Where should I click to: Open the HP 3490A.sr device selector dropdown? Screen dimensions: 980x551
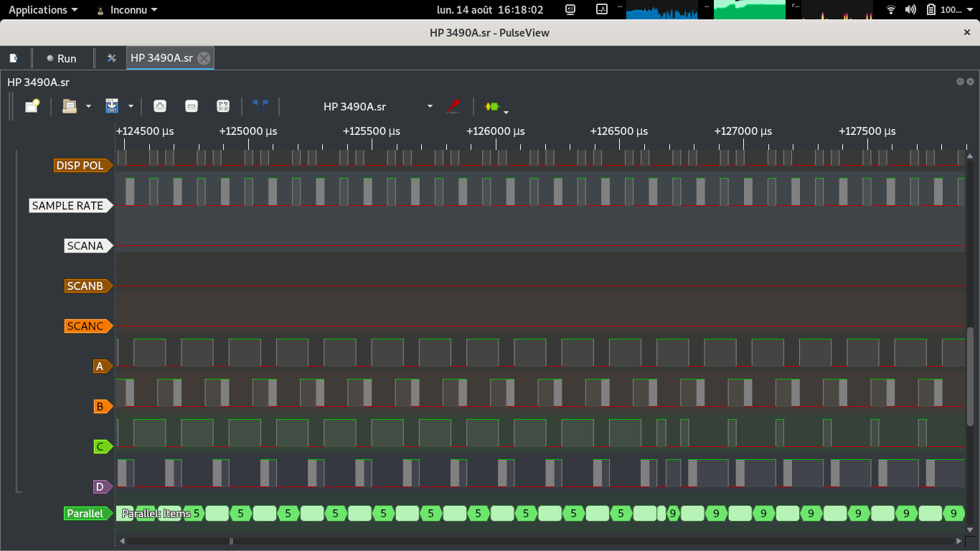coord(378,106)
